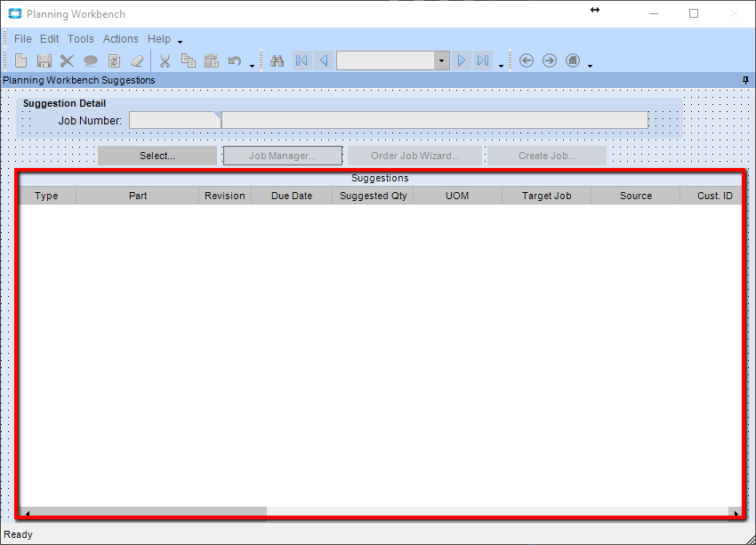Click the Create Job... button
This screenshot has height=545, width=756.
coord(547,156)
